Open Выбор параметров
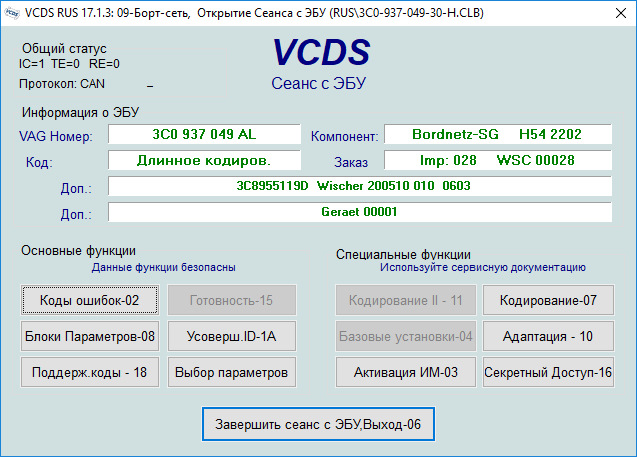 [x=232, y=372]
